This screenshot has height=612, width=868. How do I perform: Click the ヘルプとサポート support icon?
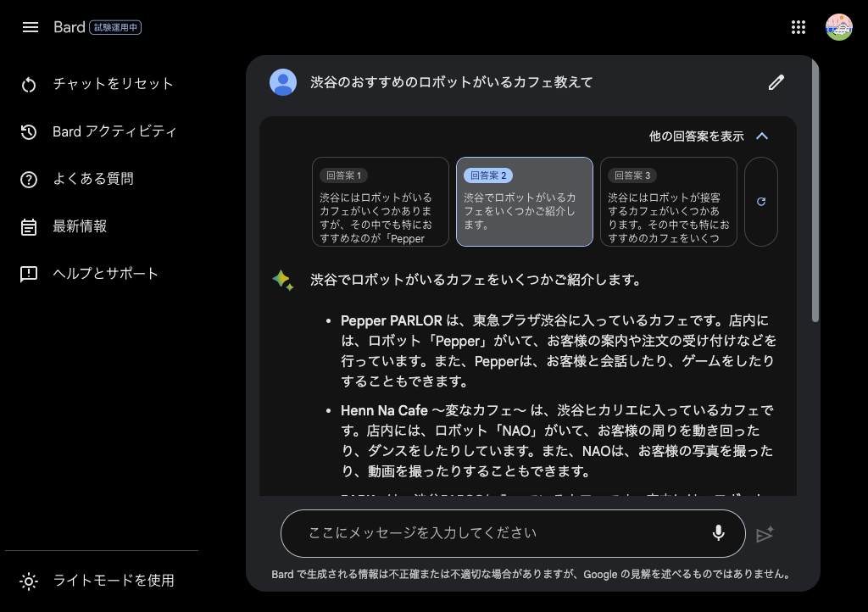click(29, 273)
